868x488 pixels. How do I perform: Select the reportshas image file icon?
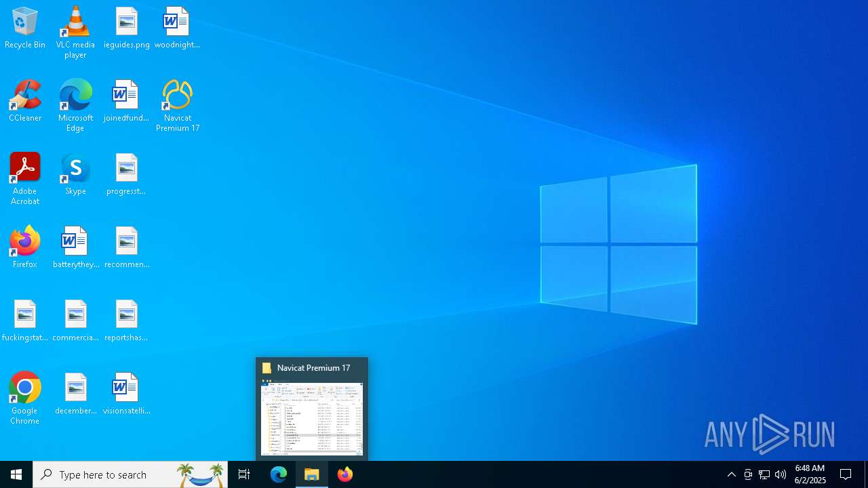(126, 321)
